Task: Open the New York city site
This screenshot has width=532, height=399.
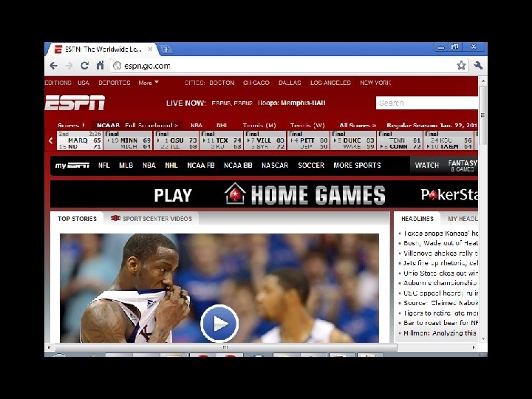Action: tap(375, 83)
